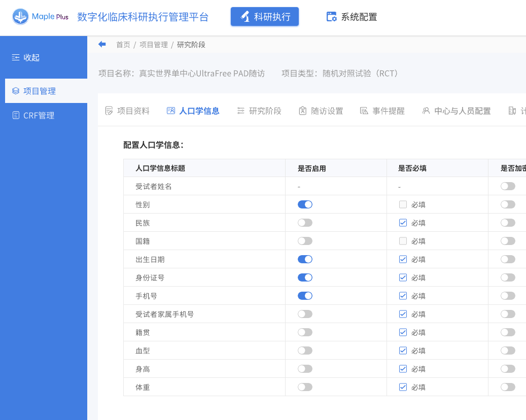The width and height of the screenshot is (526, 420).
Task: Check the 必填 box for 性别
Action: click(x=403, y=204)
